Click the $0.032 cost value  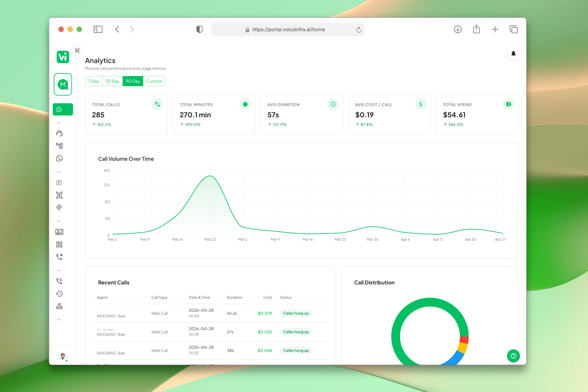(x=265, y=332)
